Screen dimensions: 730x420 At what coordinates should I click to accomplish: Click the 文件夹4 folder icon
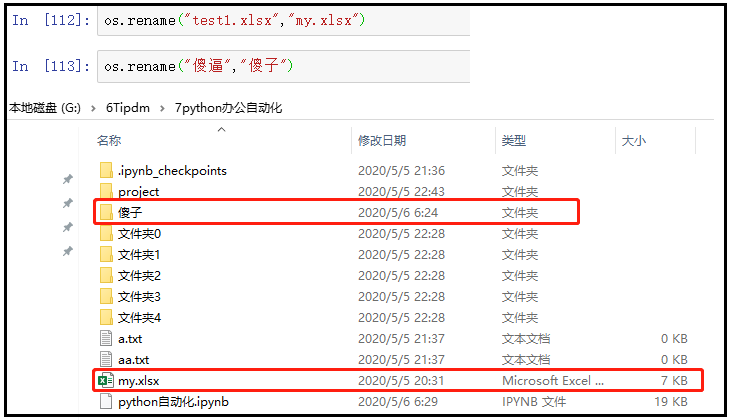point(106,317)
